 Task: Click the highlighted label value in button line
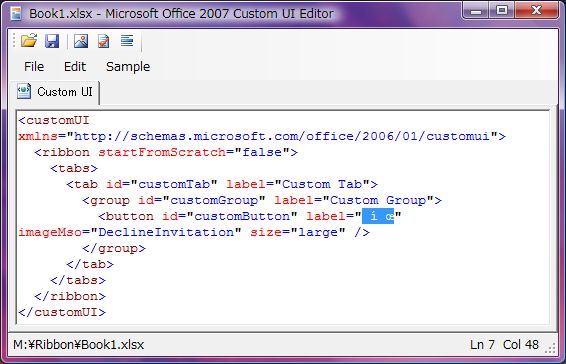(378, 216)
